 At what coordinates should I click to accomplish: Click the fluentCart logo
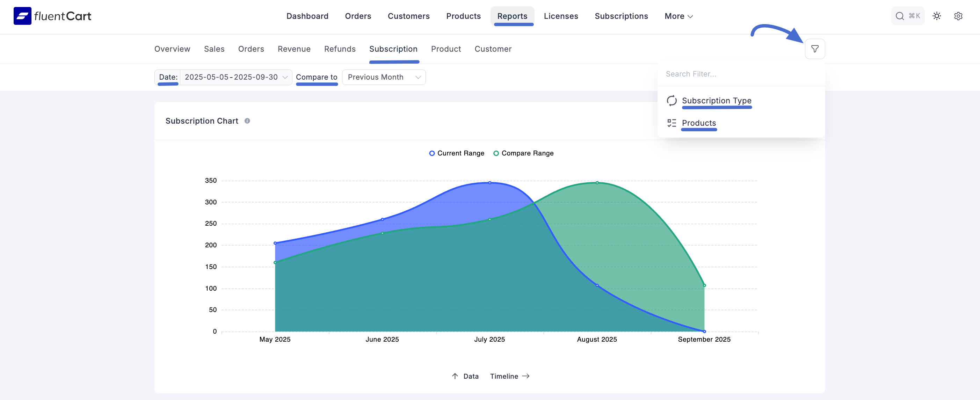coord(52,16)
